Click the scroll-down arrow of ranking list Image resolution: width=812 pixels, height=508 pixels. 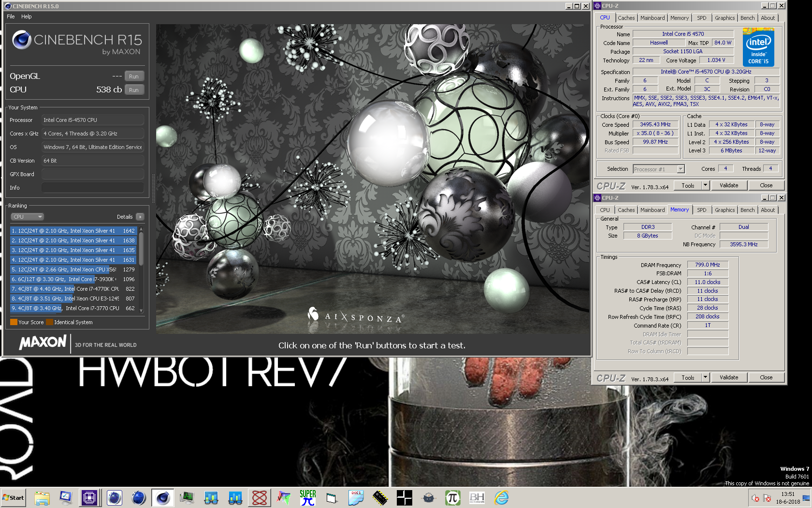pyautogui.click(x=141, y=311)
